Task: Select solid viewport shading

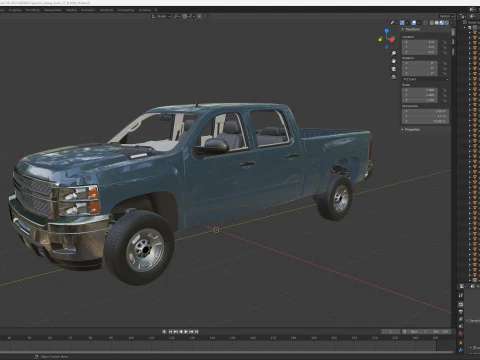Action: (437, 23)
